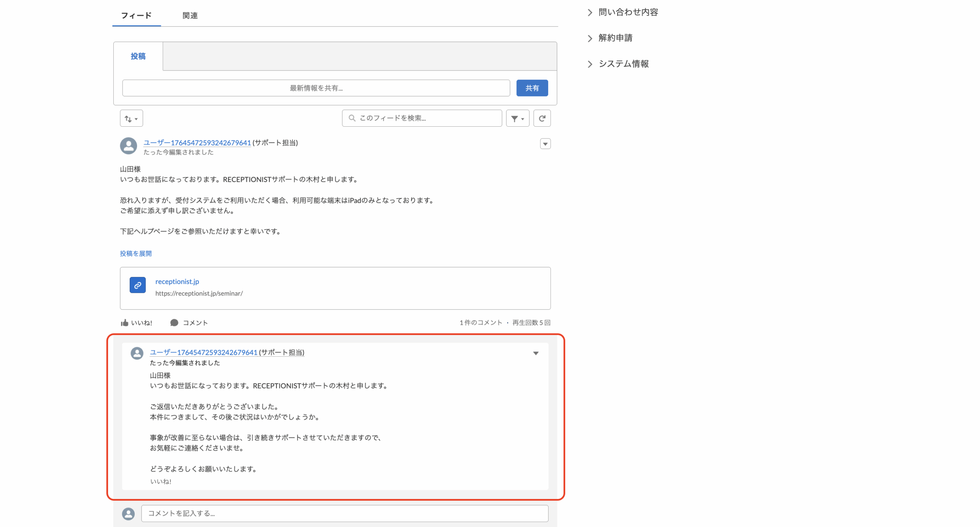Open the receptionist.jp link title
Image resolution: width=980 pixels, height=527 pixels.
tap(177, 281)
